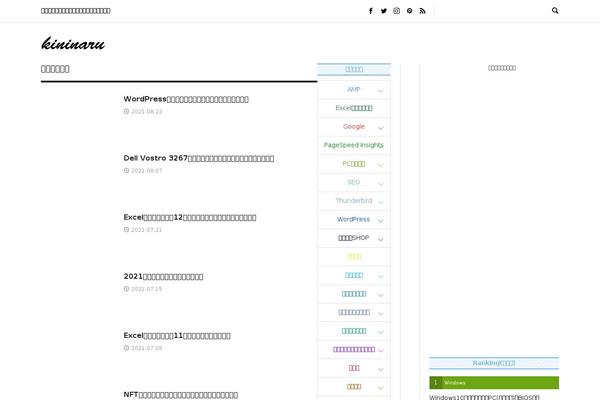The width and height of the screenshot is (600, 400).
Task: Open the Google category
Action: point(354,126)
